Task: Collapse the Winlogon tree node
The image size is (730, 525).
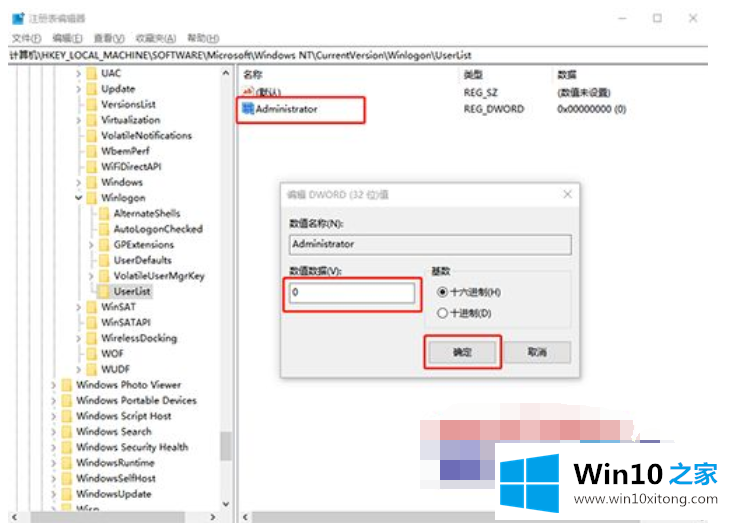Action: [79, 198]
